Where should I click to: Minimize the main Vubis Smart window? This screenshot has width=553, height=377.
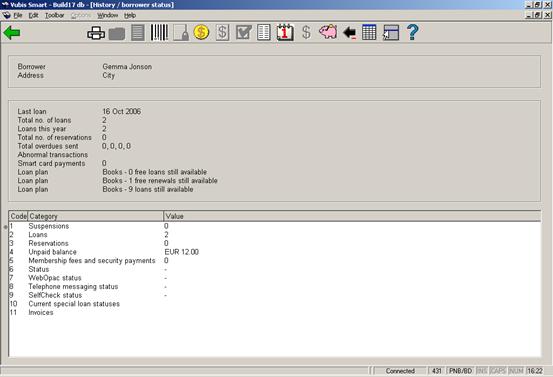(x=529, y=5)
